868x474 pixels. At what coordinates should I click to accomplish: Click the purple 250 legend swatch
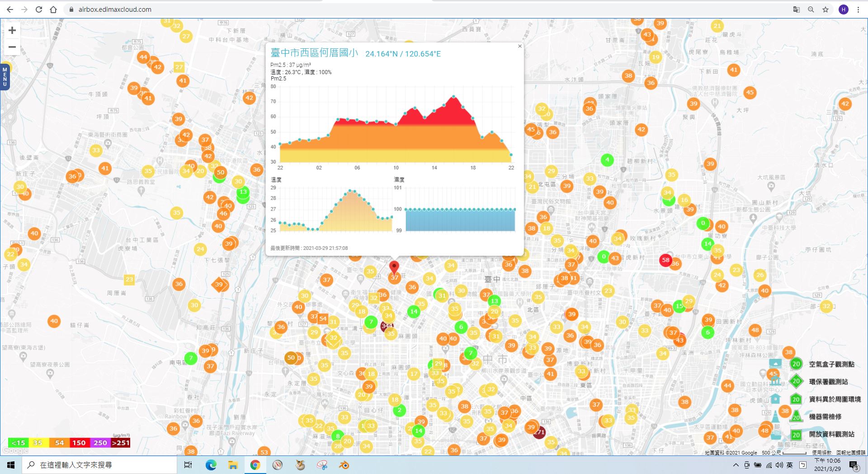(100, 443)
